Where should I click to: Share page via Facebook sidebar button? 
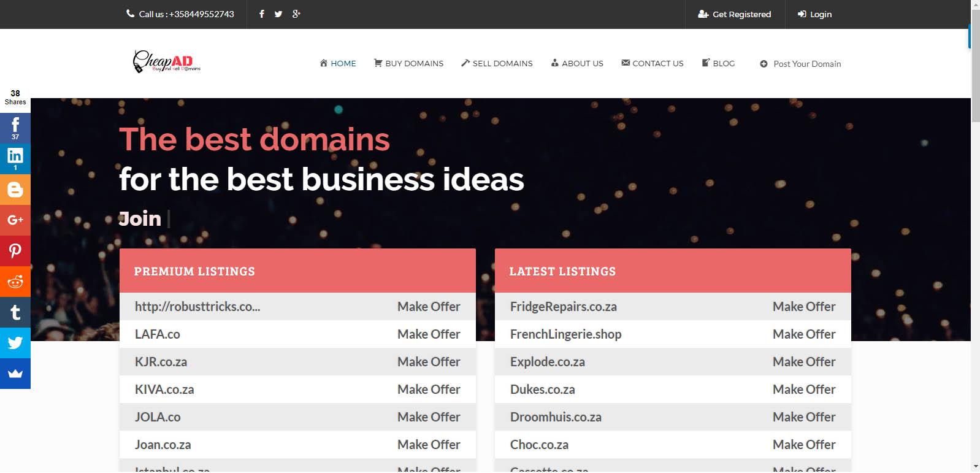[15, 128]
